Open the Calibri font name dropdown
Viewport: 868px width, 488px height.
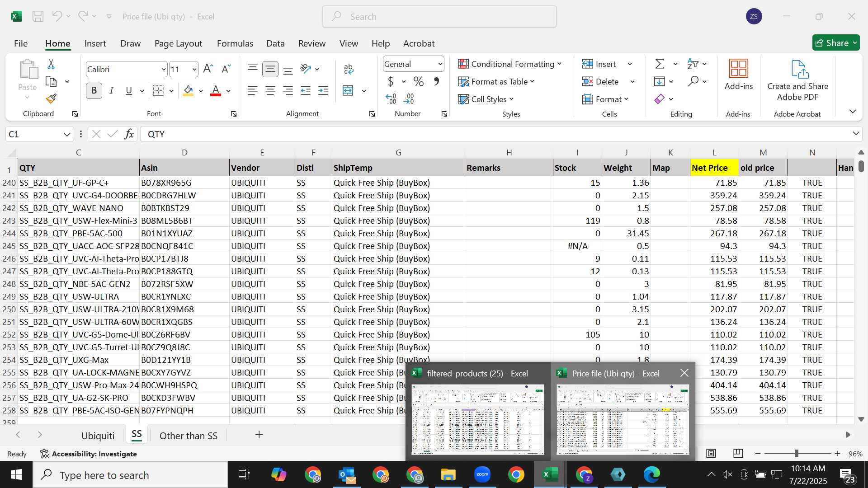(164, 69)
